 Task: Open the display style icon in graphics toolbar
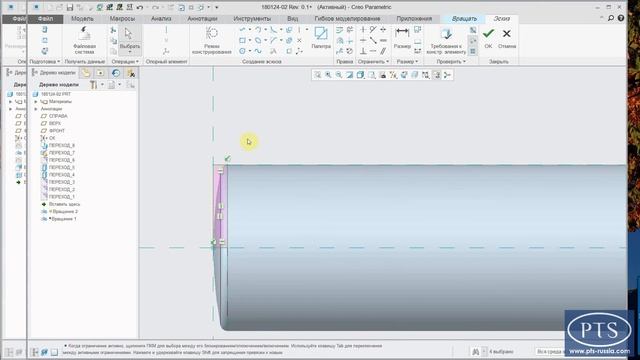[x=360, y=75]
